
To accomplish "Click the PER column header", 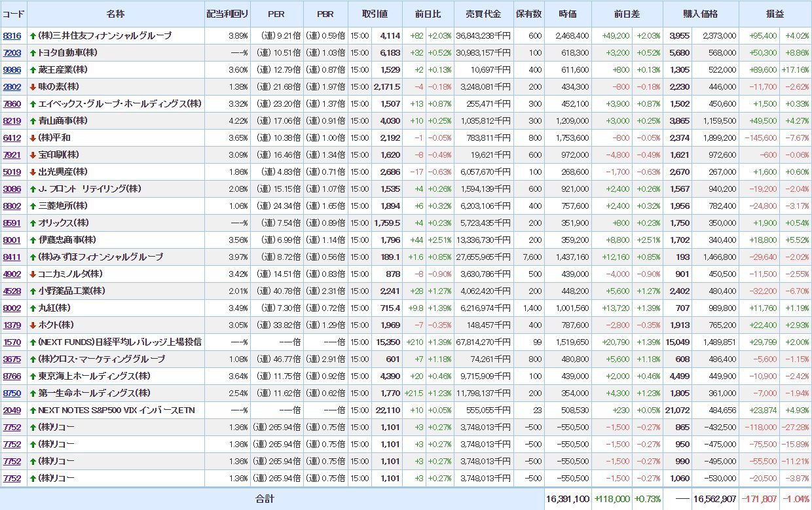I will pyautogui.click(x=276, y=14).
